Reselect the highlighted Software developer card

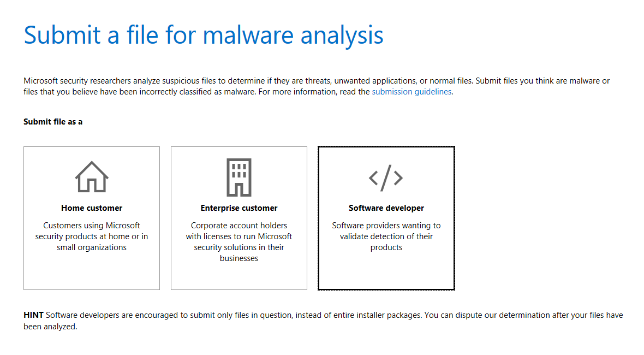(x=386, y=217)
